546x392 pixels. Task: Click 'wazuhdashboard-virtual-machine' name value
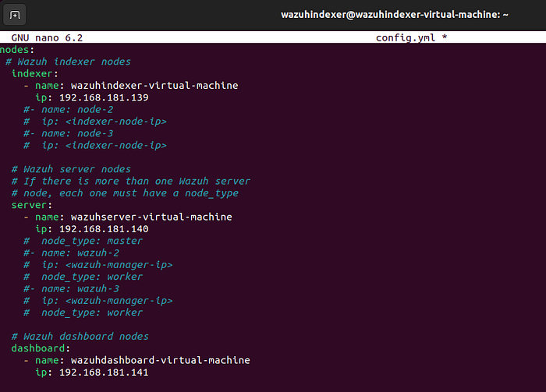coord(160,360)
